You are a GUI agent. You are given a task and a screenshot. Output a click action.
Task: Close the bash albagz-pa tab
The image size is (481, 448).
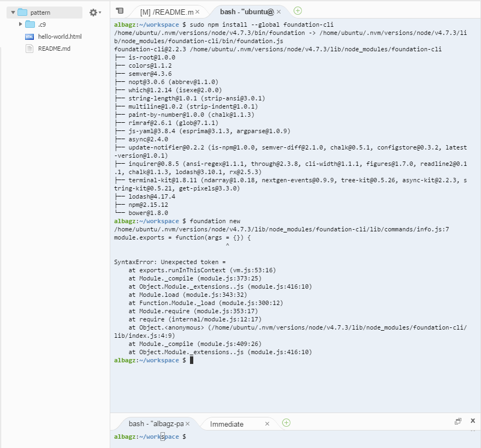[x=187, y=424]
